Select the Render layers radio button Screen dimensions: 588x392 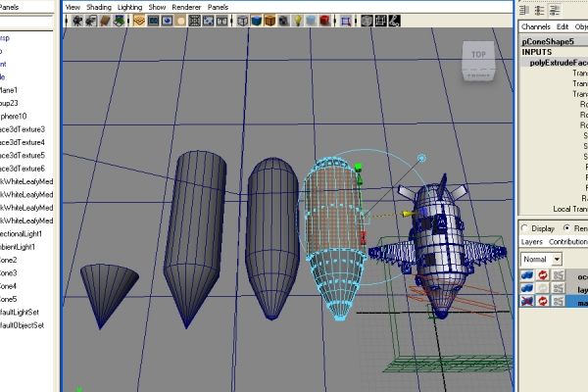(x=566, y=228)
